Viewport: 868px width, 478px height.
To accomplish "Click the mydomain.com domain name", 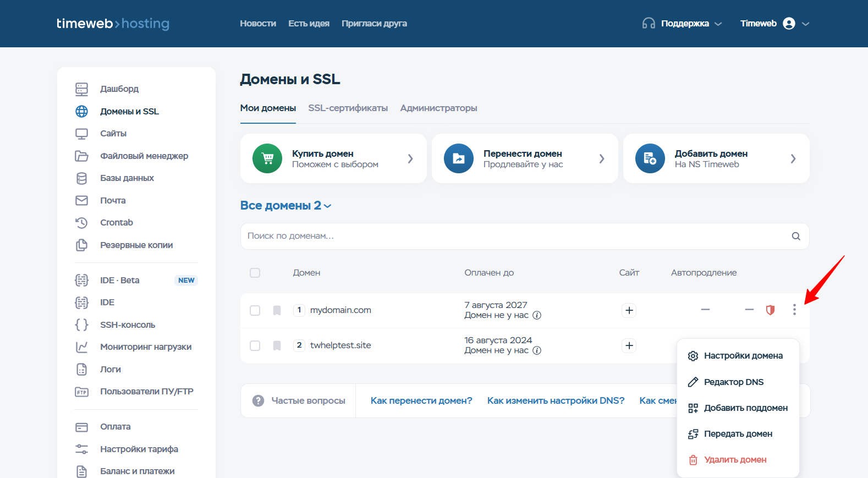I will [x=340, y=310].
